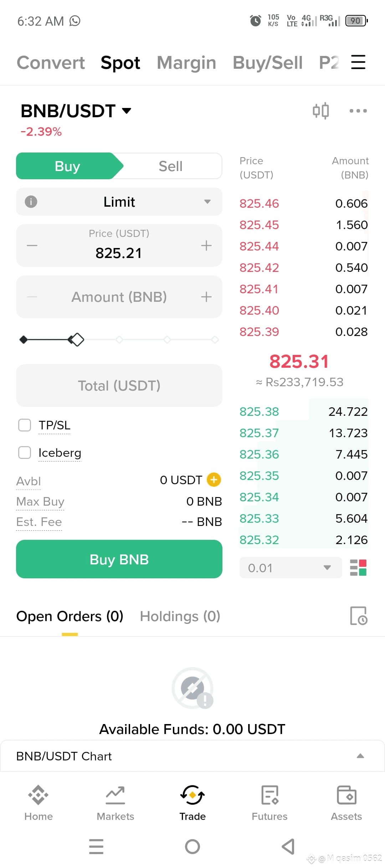Open the three-dot more options menu
Viewport: 385px width, 868px height.
coord(358,111)
